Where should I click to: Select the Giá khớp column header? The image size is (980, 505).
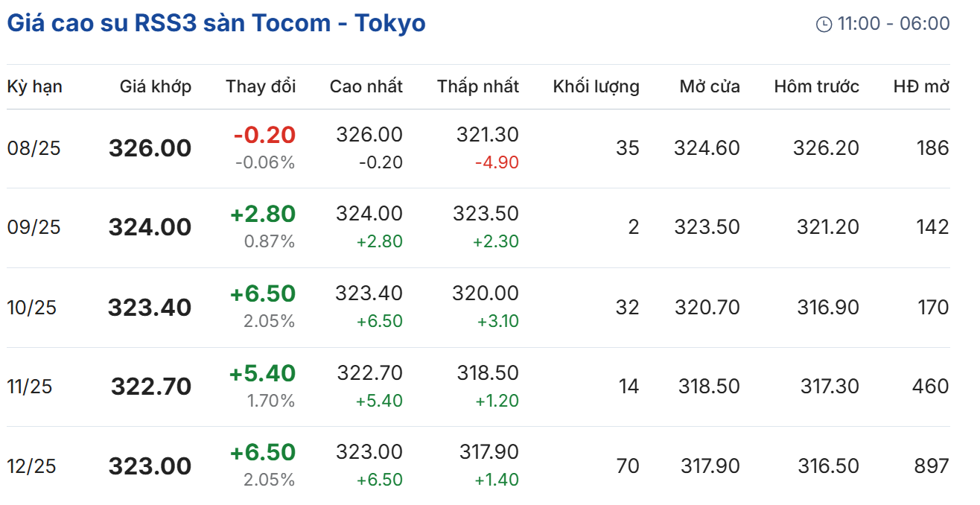(155, 86)
